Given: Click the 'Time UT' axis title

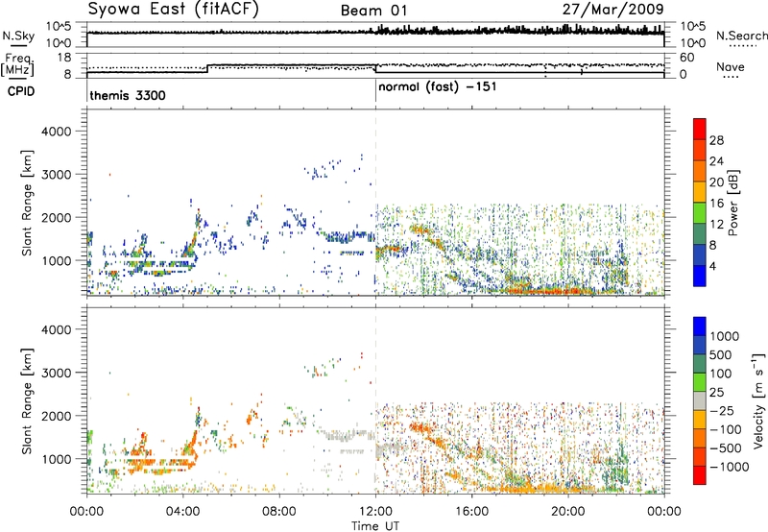Looking at the screenshot, I should click(375, 525).
